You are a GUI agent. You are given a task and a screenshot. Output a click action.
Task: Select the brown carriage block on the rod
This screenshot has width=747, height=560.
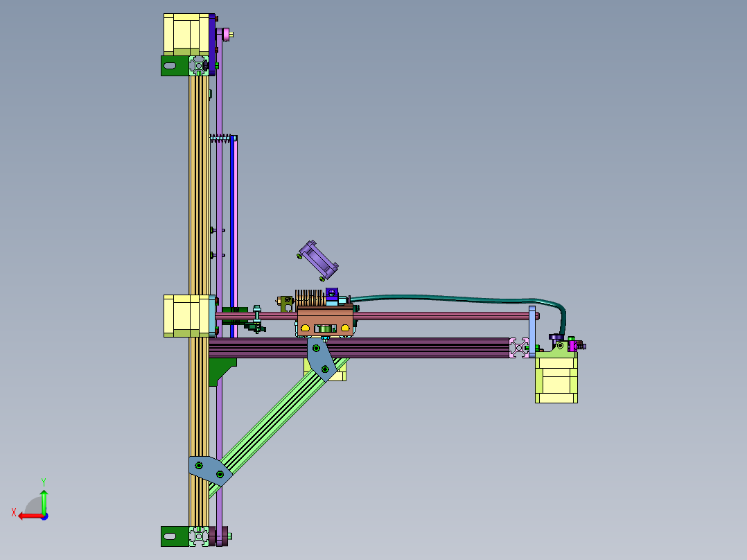326,322
